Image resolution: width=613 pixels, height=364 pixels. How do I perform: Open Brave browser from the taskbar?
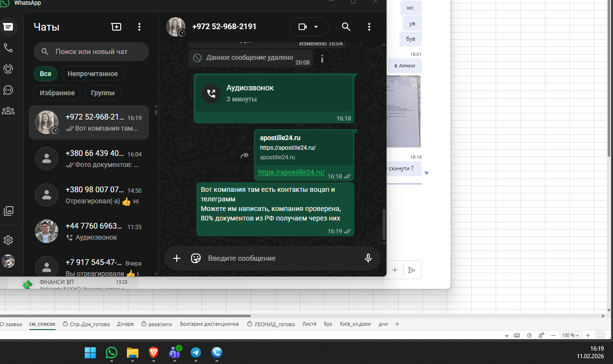(x=153, y=353)
